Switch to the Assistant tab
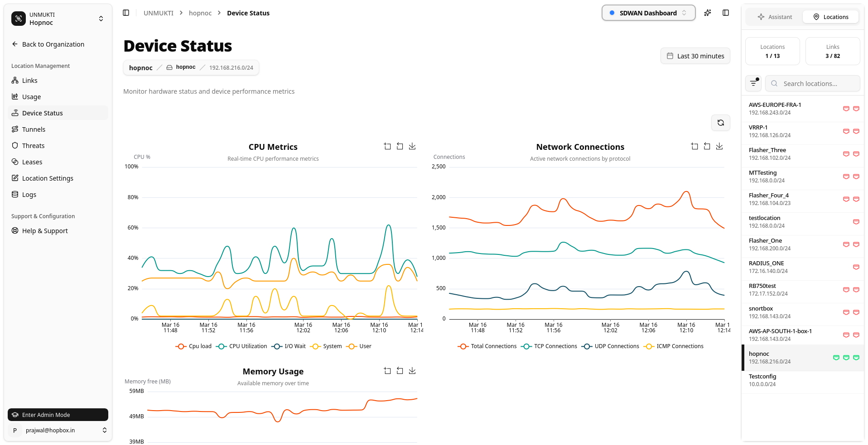 [x=775, y=17]
